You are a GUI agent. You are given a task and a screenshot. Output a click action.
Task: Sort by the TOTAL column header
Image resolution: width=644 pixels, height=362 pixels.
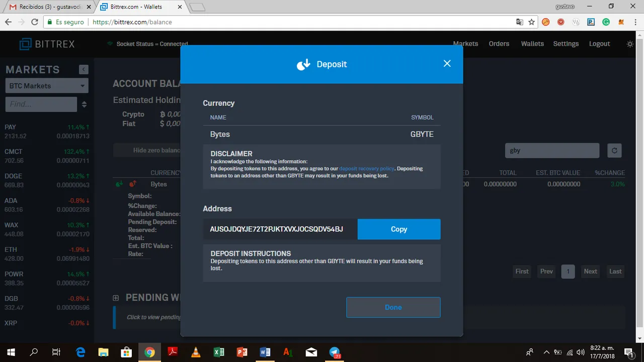(x=508, y=173)
